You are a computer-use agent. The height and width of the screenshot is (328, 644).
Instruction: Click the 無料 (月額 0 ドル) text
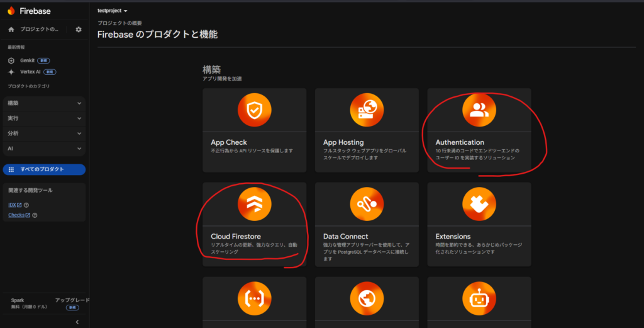coord(29,307)
